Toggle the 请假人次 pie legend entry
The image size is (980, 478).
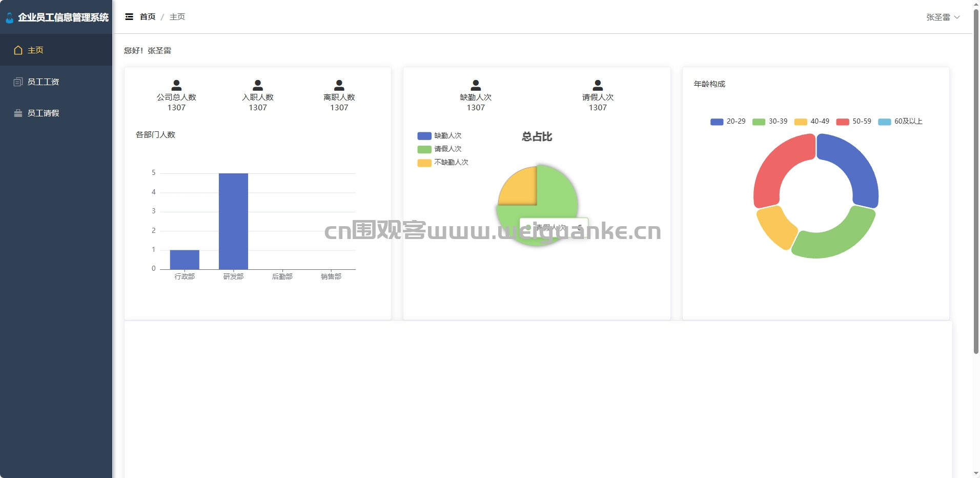[440, 149]
